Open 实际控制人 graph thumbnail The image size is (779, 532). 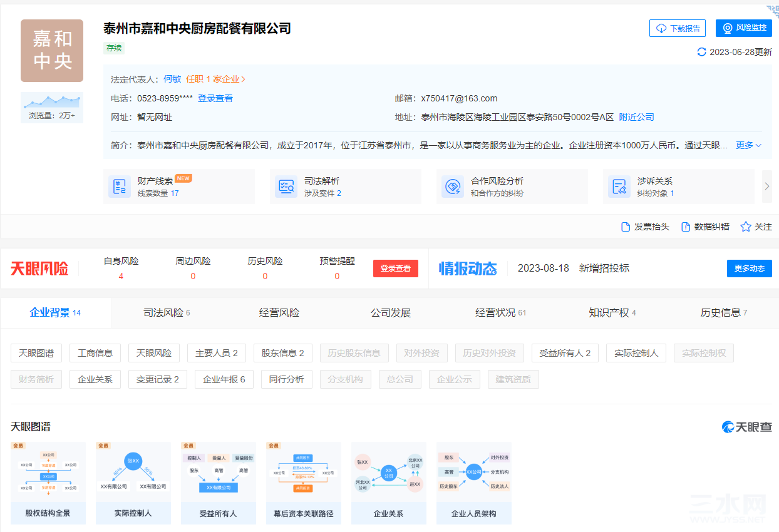(133, 483)
